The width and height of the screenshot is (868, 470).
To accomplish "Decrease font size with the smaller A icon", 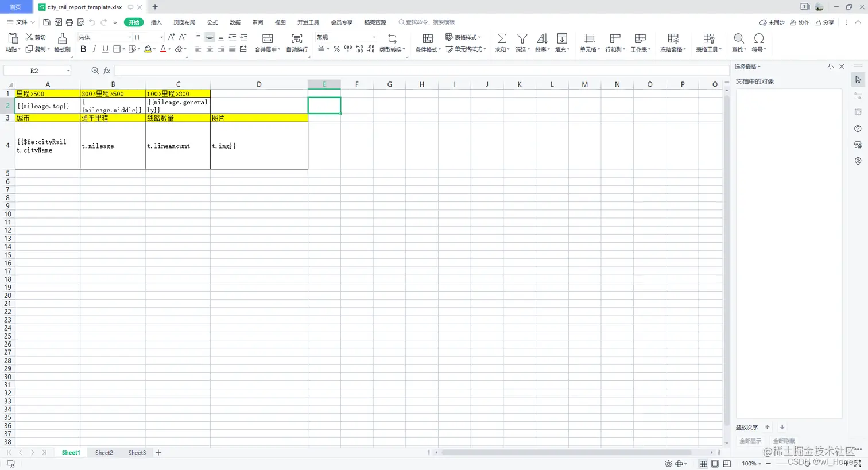I will 183,37.
